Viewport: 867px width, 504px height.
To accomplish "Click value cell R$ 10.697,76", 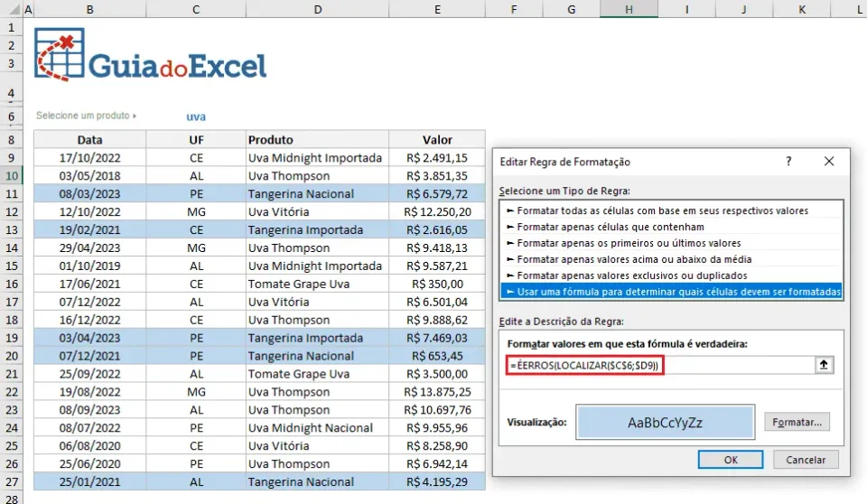I will tap(437, 410).
